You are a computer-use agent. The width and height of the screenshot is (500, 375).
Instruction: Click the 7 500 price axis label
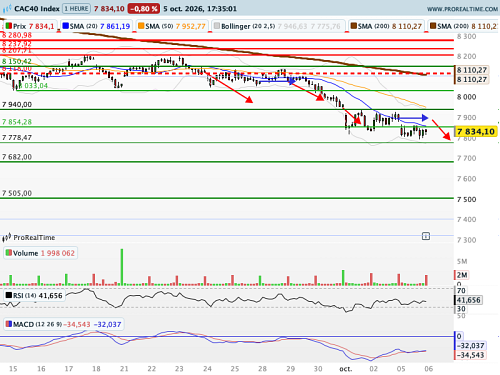tap(467, 199)
